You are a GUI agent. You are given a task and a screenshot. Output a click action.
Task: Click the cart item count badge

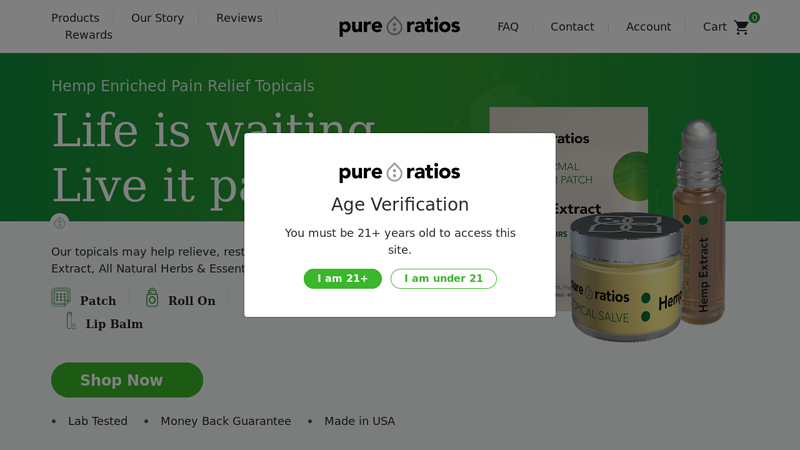[x=754, y=17]
